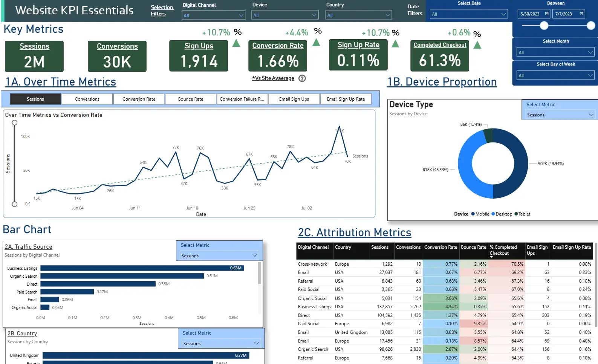Click the green triangle next to Sign Ups
Viewport: 598px width, 364px height.
click(x=236, y=43)
